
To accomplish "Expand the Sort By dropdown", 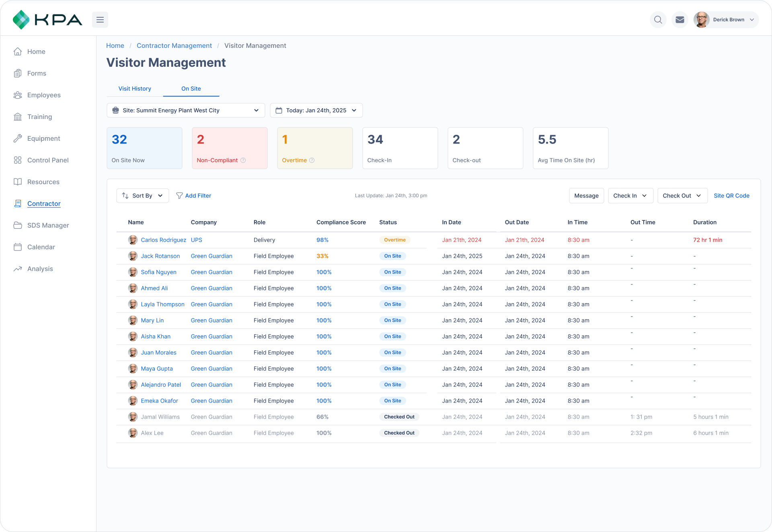I will (142, 195).
